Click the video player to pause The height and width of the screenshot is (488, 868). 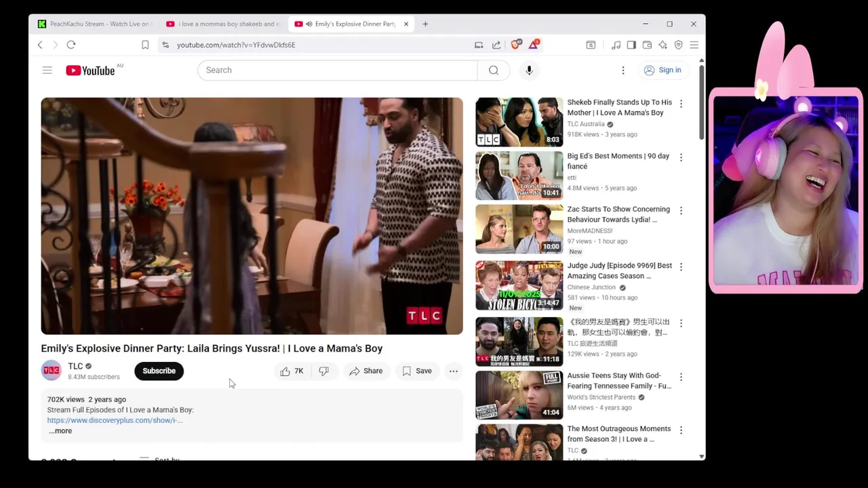(x=252, y=216)
